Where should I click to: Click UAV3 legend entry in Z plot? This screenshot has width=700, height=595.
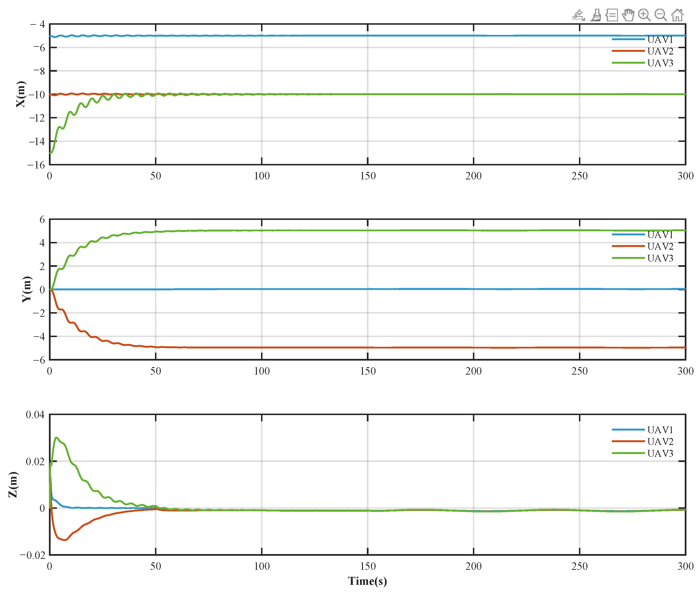[660, 453]
